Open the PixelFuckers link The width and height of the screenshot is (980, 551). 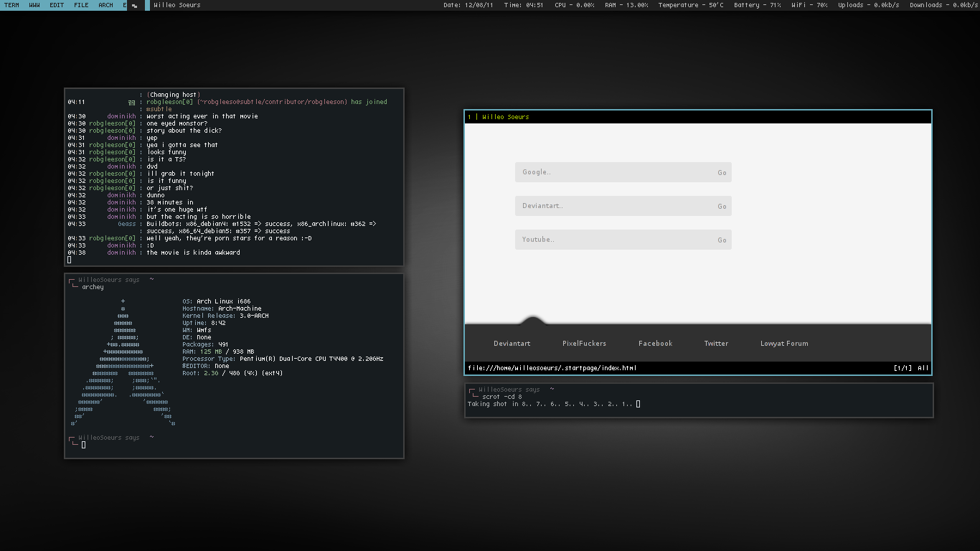(584, 344)
